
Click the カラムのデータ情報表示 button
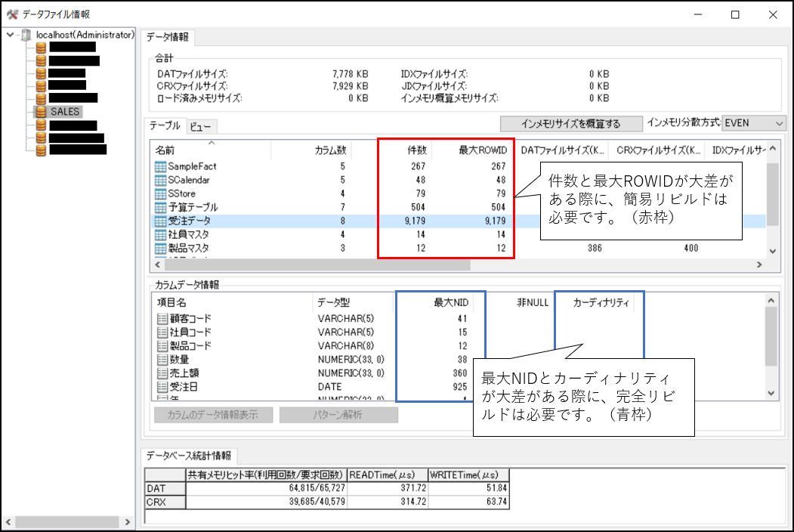pyautogui.click(x=213, y=415)
